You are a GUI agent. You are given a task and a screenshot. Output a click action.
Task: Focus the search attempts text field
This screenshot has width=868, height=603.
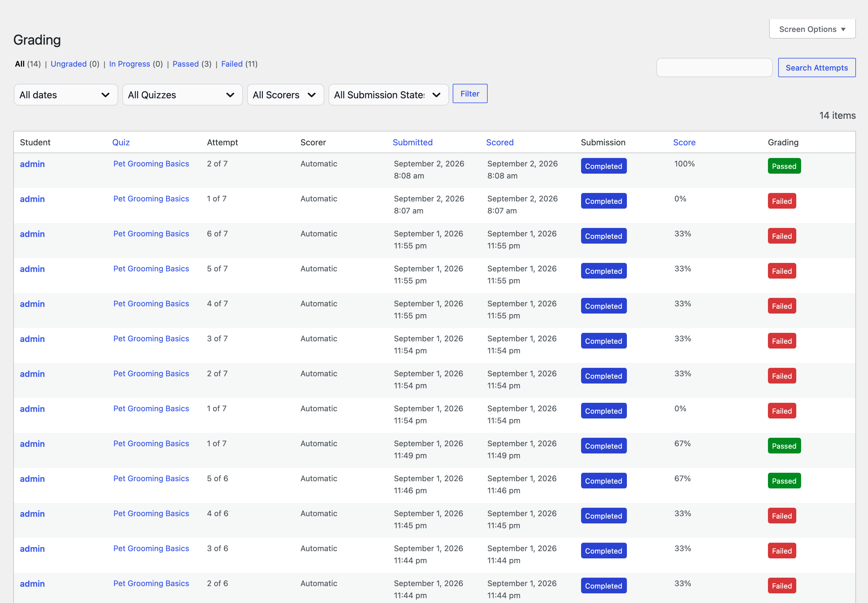(x=714, y=68)
